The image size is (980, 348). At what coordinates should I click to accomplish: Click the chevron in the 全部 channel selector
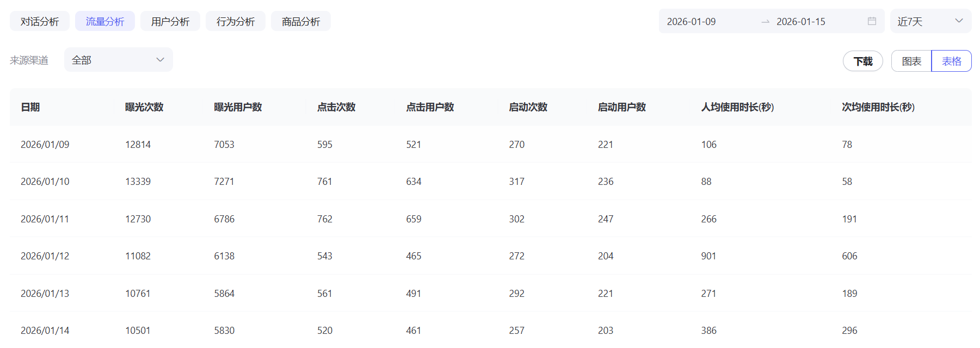[x=160, y=60]
